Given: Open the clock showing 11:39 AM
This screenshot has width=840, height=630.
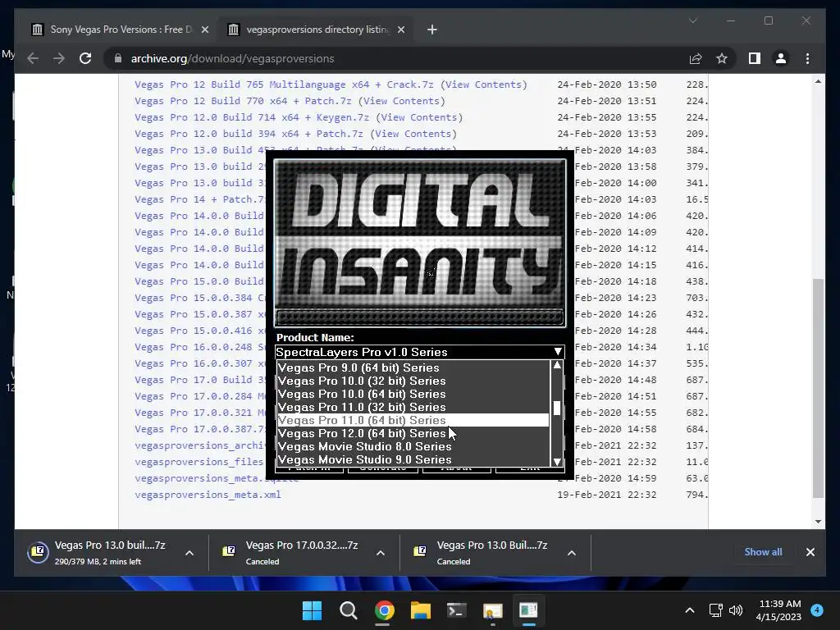Looking at the screenshot, I should 778,610.
